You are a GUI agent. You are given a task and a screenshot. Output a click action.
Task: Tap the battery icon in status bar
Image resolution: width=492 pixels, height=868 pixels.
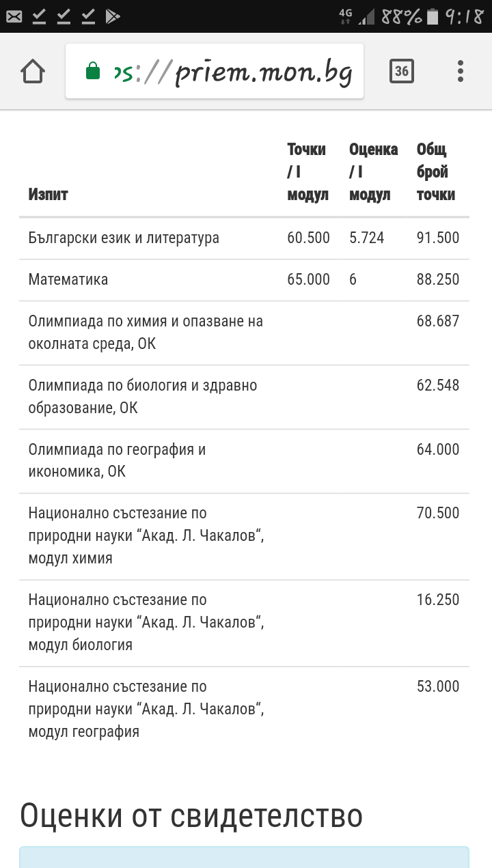pyautogui.click(x=432, y=16)
